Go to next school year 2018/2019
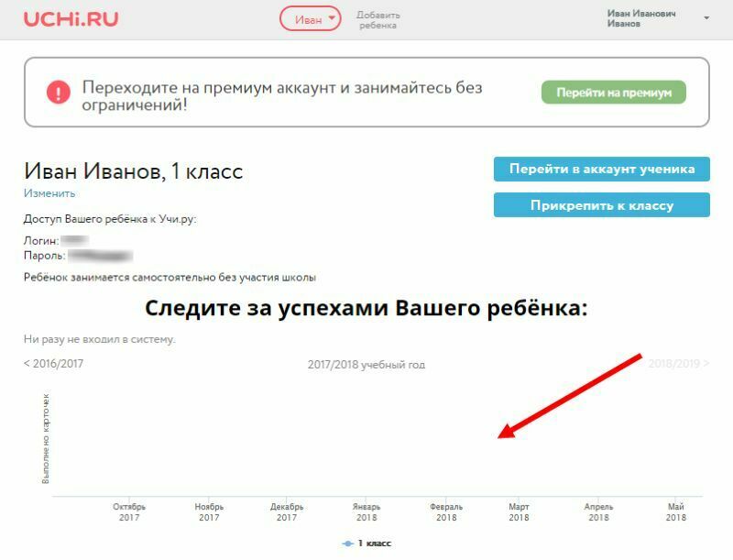Screen dimensions: 733x560 678,364
